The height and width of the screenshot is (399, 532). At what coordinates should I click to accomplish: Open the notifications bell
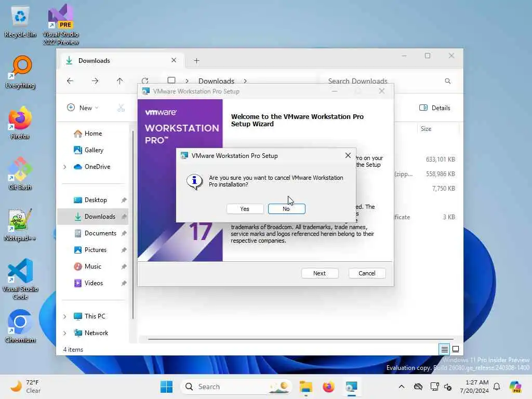click(x=497, y=387)
